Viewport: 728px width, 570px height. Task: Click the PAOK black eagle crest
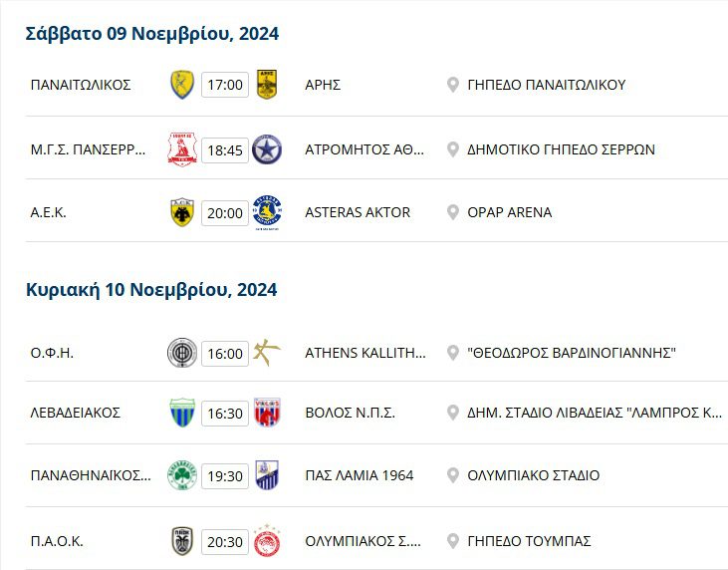click(182, 540)
